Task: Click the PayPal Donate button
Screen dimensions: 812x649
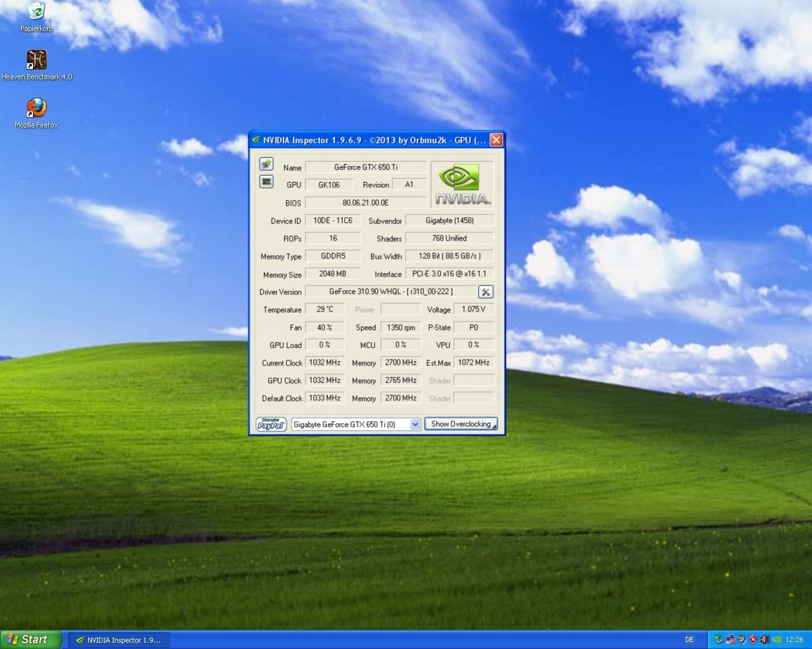Action: click(271, 424)
